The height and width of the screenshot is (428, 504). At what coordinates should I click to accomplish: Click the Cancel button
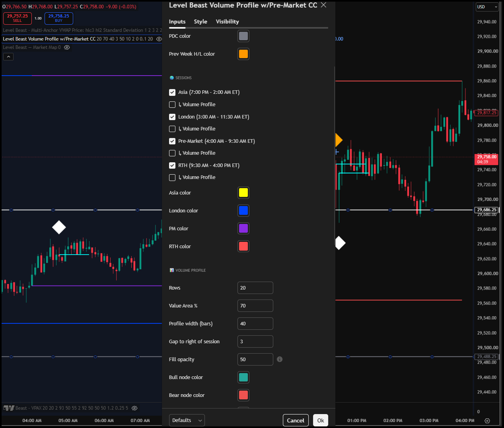point(296,420)
